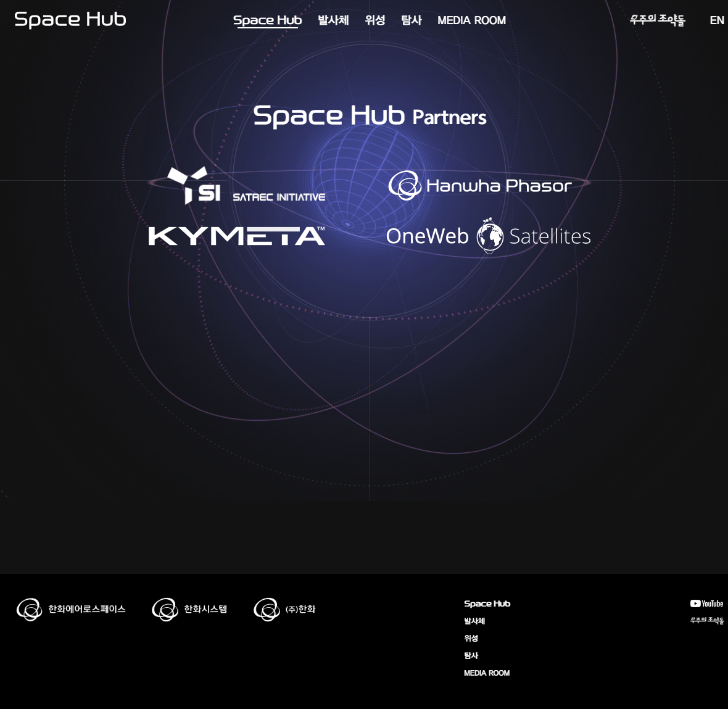
Task: Open the Kymeta partner logo
Action: [x=237, y=236]
